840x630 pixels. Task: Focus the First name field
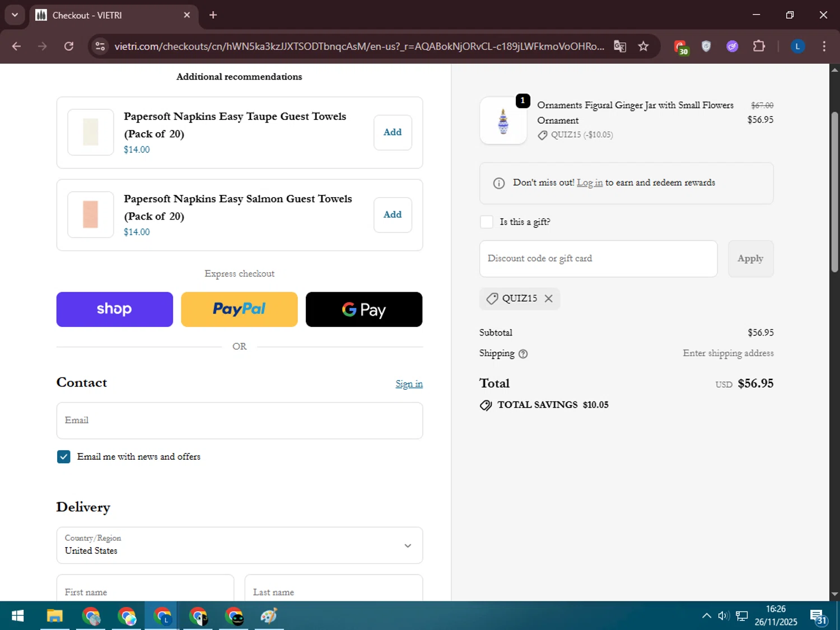tap(145, 588)
